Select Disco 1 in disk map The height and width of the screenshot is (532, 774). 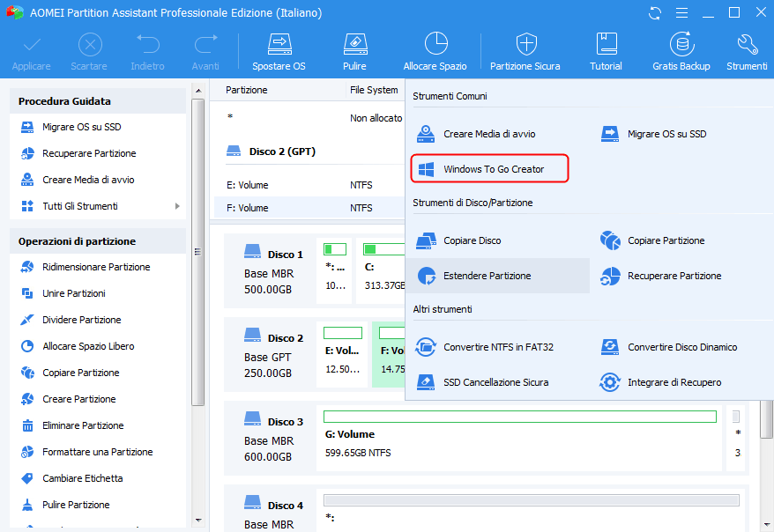click(x=270, y=271)
